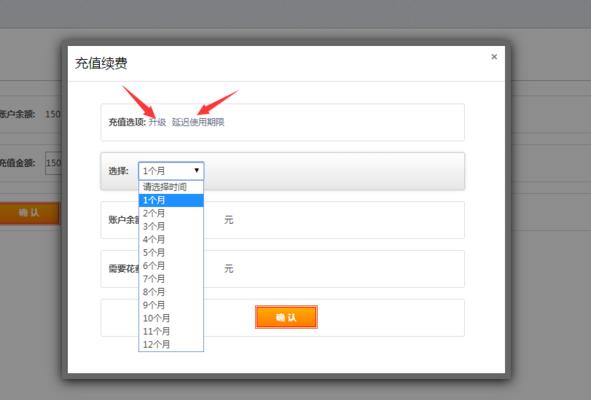Click the 充值续费 dialog title
Screen dimensions: 591x400
tap(101, 63)
